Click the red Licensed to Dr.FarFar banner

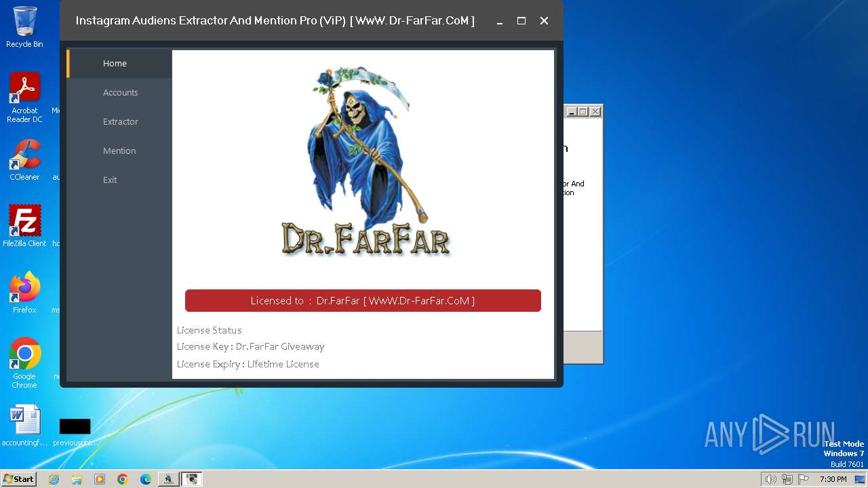point(363,301)
